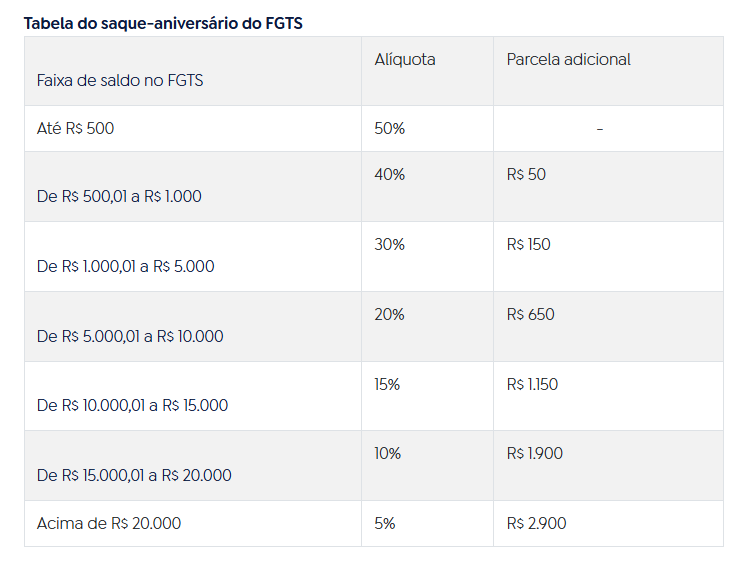Viewport: 753px width, 562px height.
Task: Click the "R$ 2.900" parcela adicional cell
Action: click(x=536, y=523)
